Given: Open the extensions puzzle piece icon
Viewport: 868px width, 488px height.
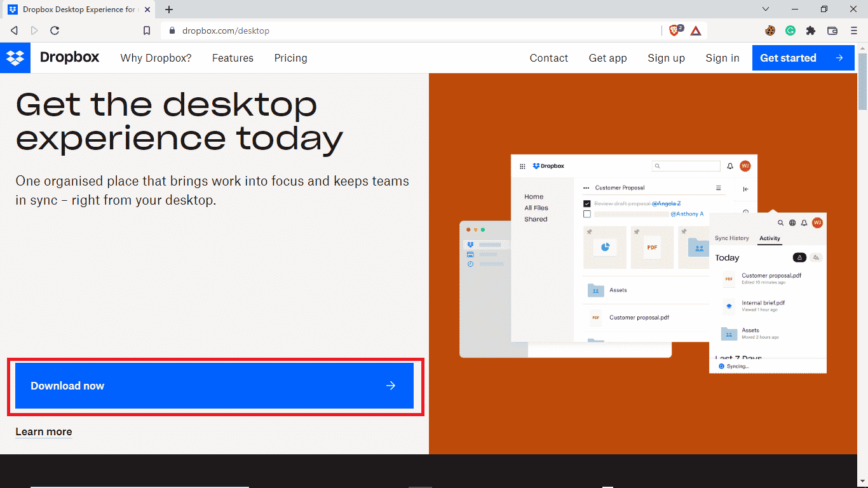Looking at the screenshot, I should tap(811, 30).
